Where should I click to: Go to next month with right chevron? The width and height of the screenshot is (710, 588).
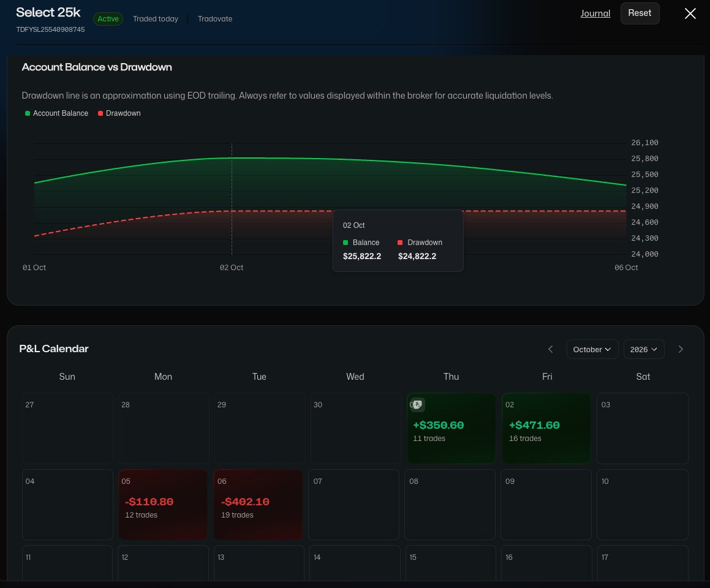(x=681, y=349)
